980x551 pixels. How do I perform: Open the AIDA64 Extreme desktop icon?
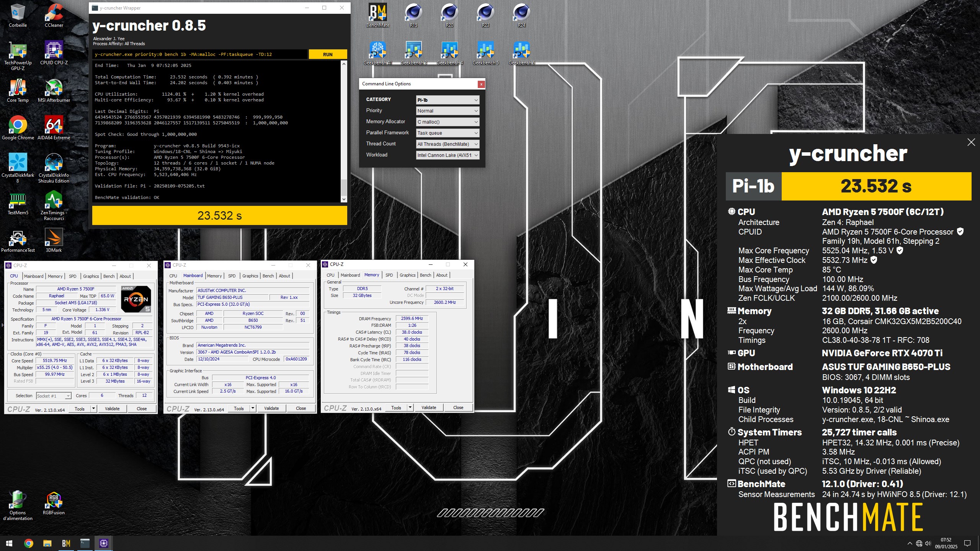click(54, 128)
